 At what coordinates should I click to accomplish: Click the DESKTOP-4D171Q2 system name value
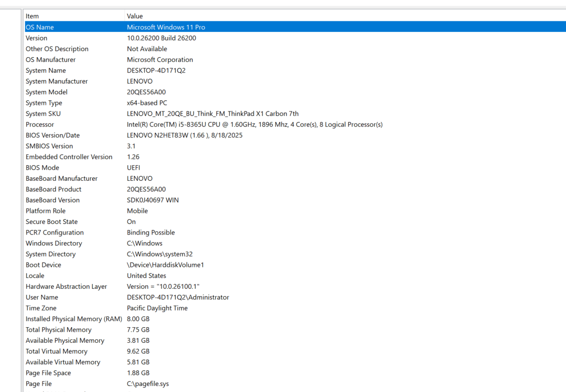coord(156,70)
